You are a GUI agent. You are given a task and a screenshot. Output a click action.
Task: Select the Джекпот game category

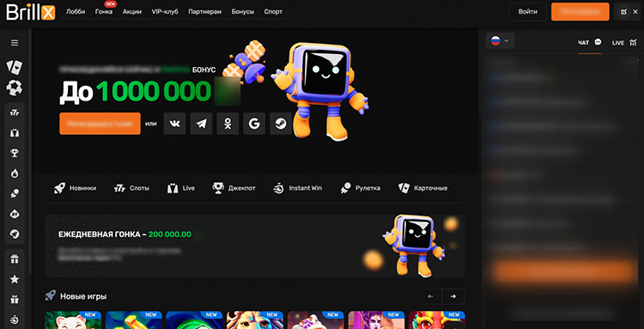coord(234,188)
